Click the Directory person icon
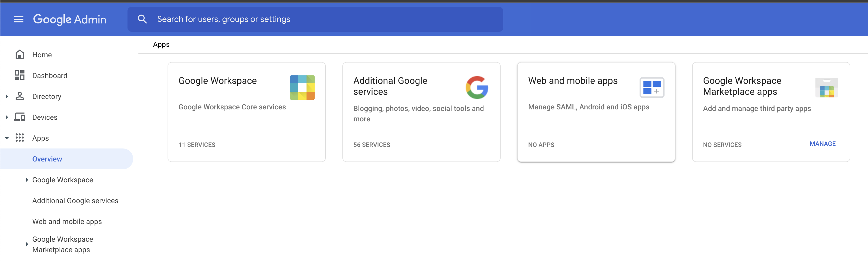Image resolution: width=868 pixels, height=261 pixels. tap(20, 96)
